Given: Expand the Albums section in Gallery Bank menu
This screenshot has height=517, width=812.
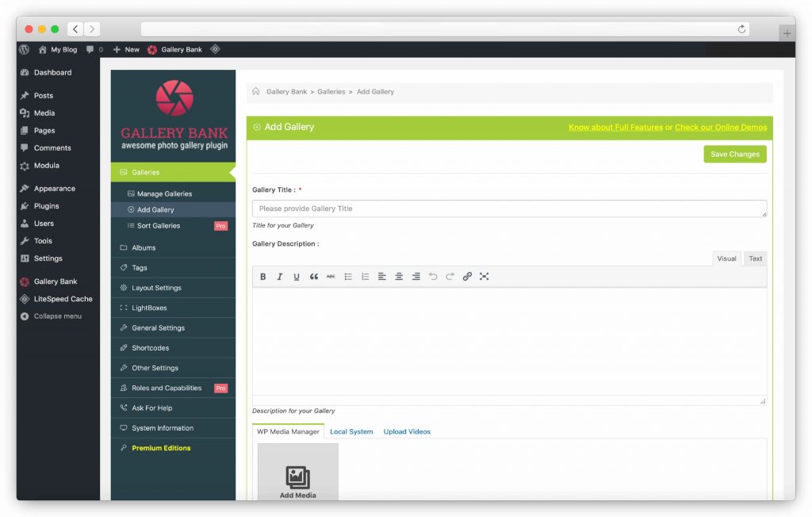Looking at the screenshot, I should pyautogui.click(x=143, y=247).
